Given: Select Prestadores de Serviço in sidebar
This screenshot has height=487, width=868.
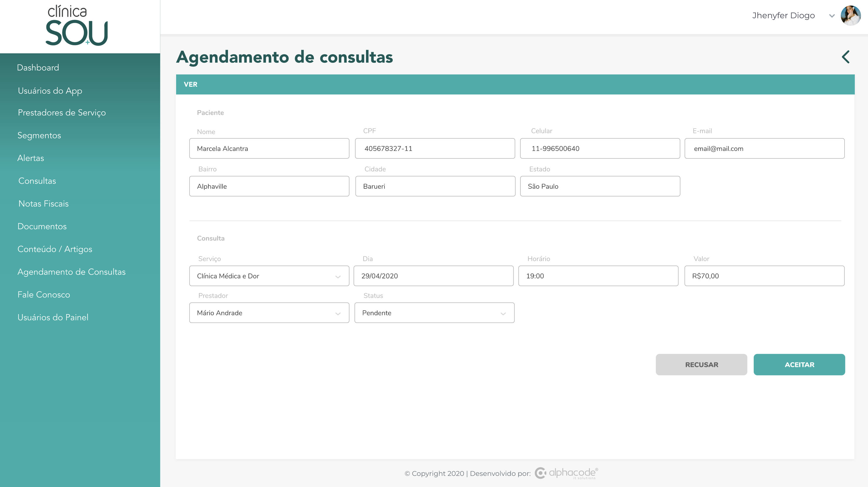Looking at the screenshot, I should [62, 113].
